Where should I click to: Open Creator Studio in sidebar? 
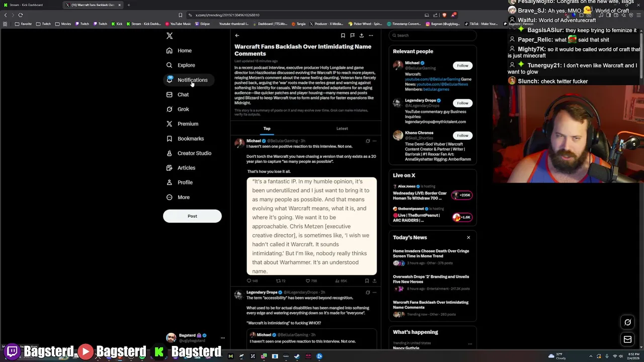pyautogui.click(x=189, y=153)
